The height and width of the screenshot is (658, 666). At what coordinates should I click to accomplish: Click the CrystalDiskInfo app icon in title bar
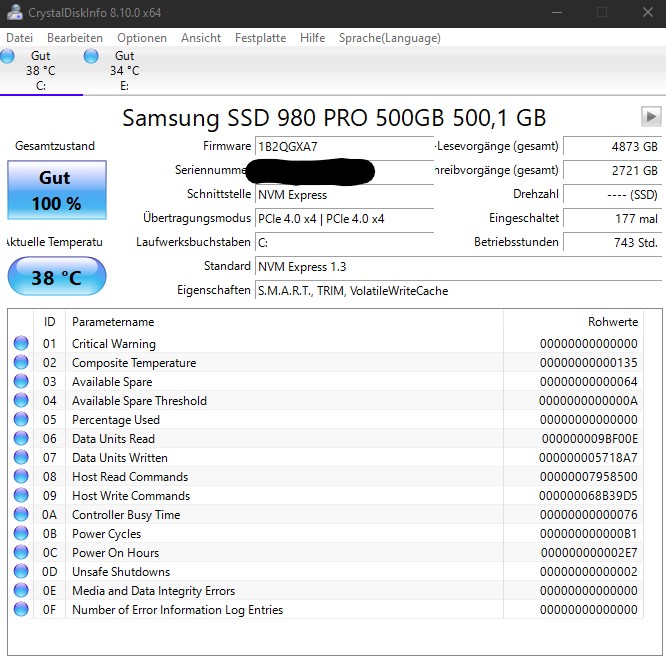click(14, 12)
